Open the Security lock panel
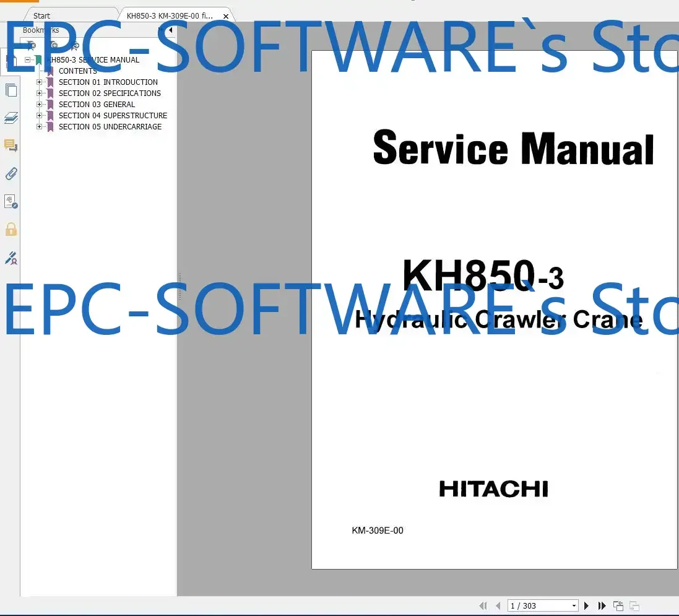 11,229
